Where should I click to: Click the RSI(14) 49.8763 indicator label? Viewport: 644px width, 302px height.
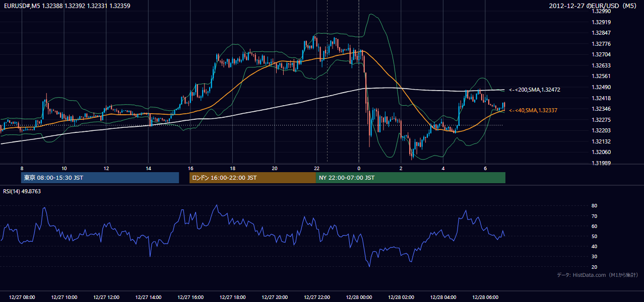(22, 191)
